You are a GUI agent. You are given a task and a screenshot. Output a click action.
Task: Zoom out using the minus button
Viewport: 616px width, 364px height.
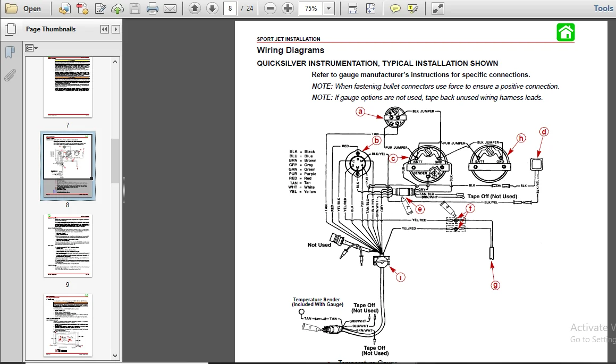(271, 9)
